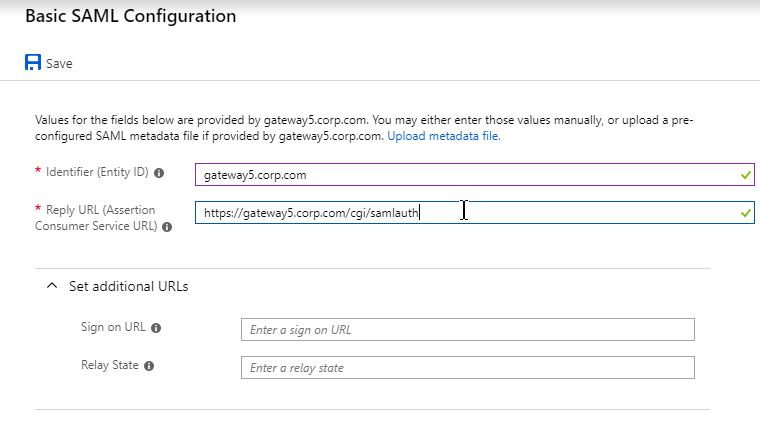Click the info icon beside Sign on URL
The height and width of the screenshot is (424, 760).
click(156, 328)
